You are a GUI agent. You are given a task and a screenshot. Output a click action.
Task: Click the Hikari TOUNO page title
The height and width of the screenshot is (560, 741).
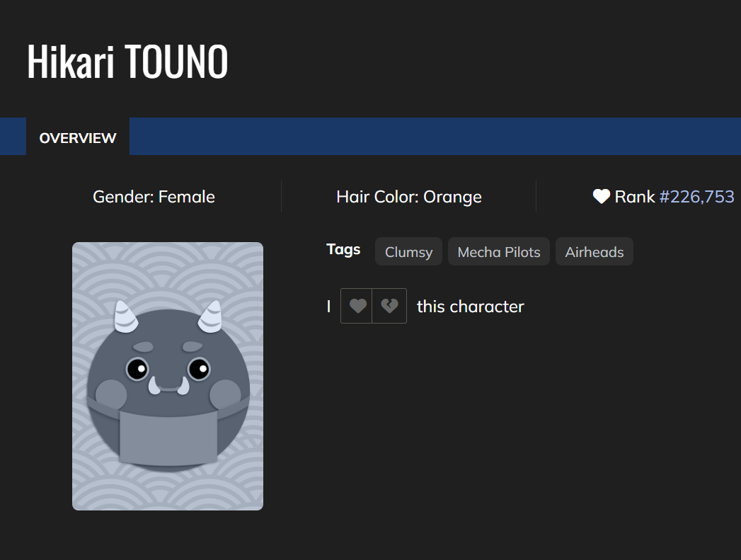(127, 62)
